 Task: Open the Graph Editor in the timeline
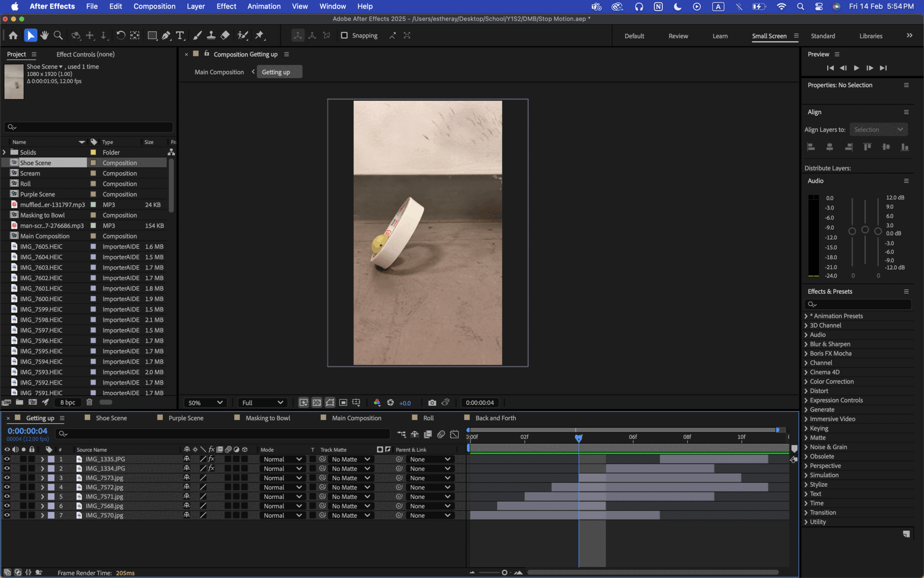[x=454, y=434]
